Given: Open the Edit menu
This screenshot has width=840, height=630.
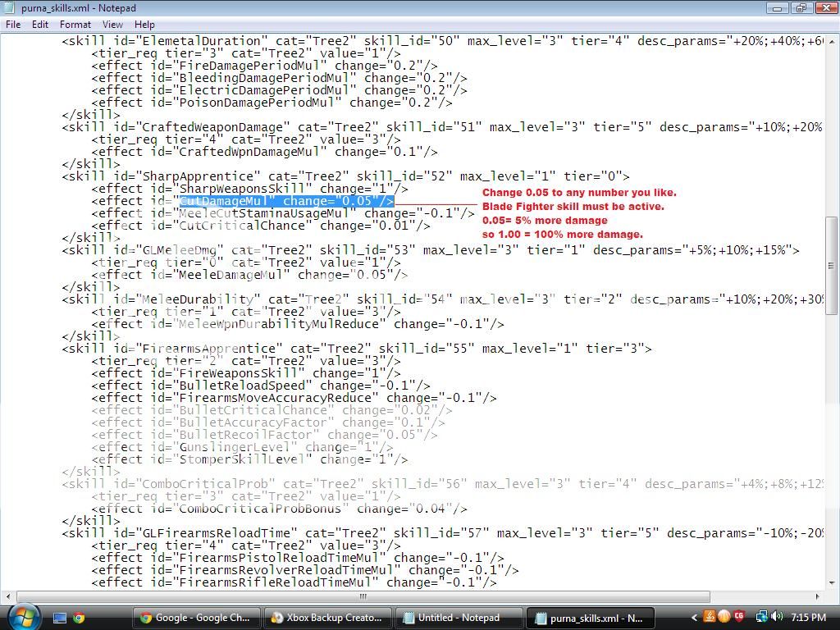Looking at the screenshot, I should [x=40, y=25].
